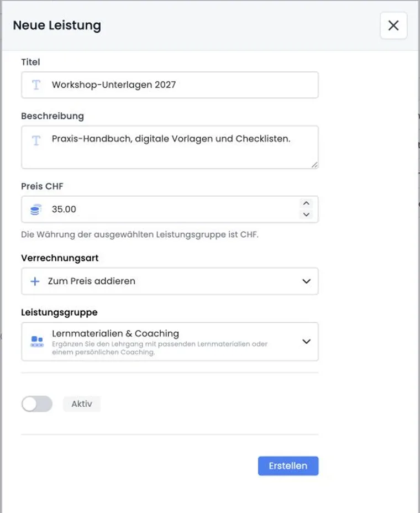420x513 pixels.
Task: Click into the Beschreibung text area
Action: (x=170, y=147)
